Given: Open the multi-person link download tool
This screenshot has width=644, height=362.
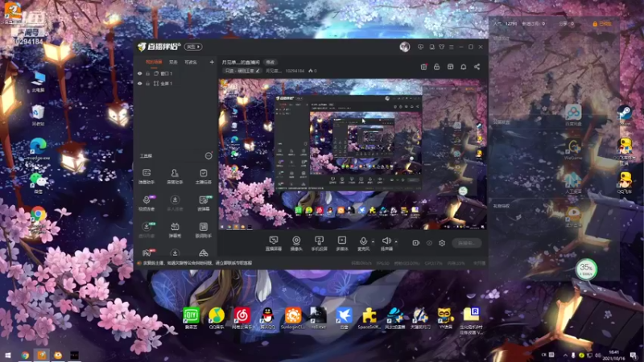Looking at the screenshot, I should [x=175, y=203].
